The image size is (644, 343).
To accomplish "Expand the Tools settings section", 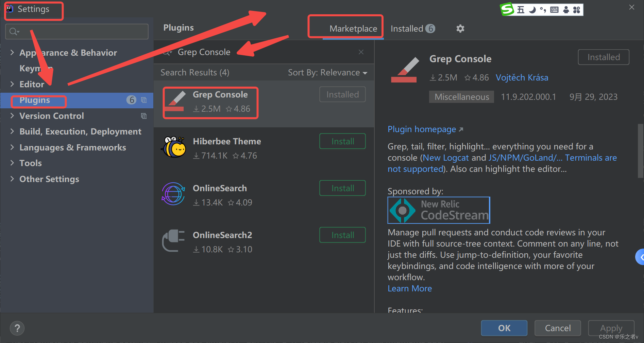I will pyautogui.click(x=12, y=163).
